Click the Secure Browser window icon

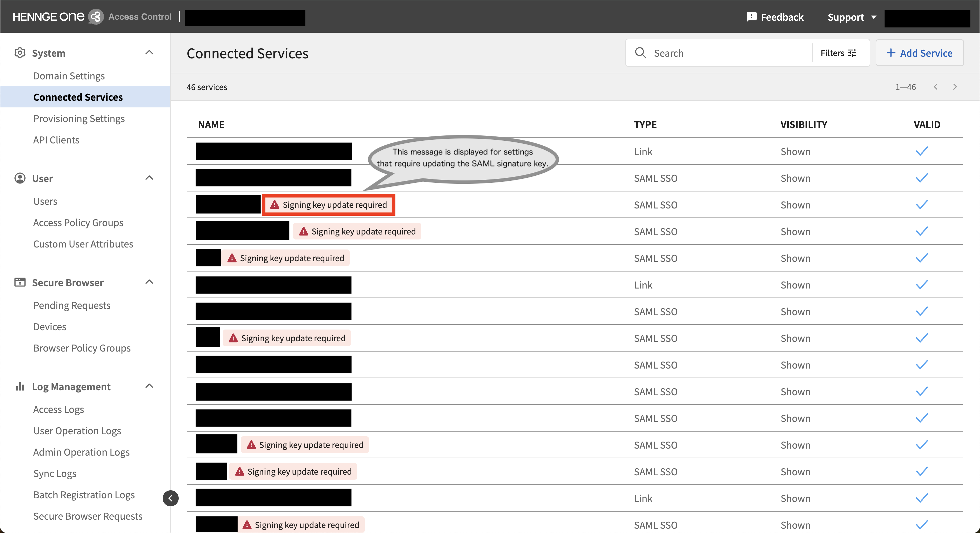[20, 282]
